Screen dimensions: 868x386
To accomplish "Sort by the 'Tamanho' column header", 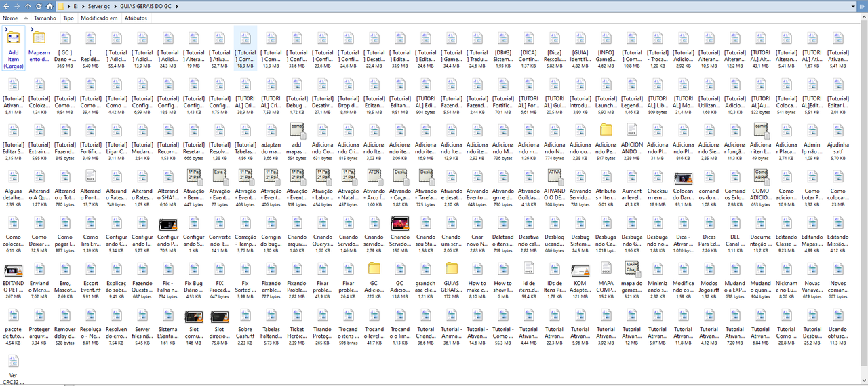I will coord(45,18).
